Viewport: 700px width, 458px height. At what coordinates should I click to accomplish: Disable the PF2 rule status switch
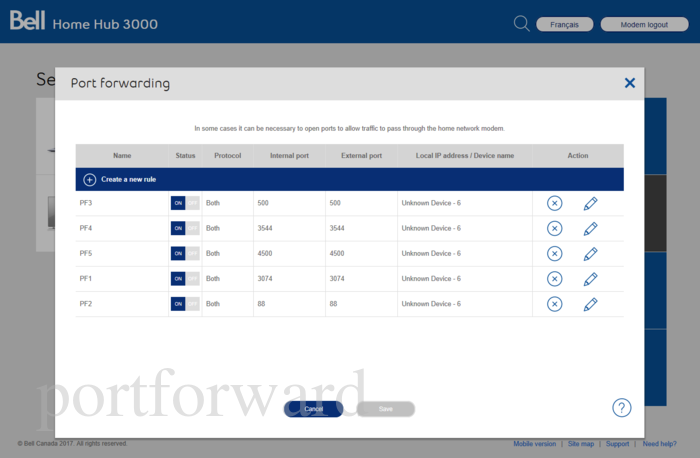[x=185, y=304]
